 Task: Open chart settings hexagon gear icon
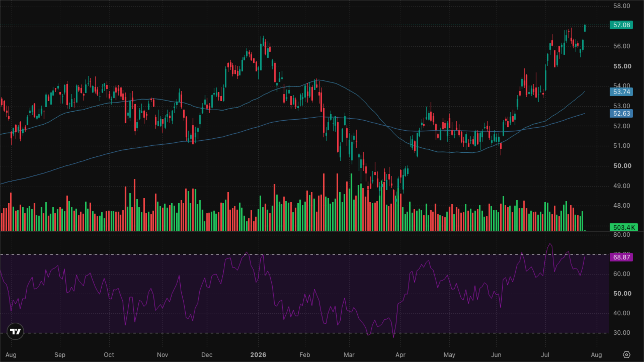coord(626,355)
